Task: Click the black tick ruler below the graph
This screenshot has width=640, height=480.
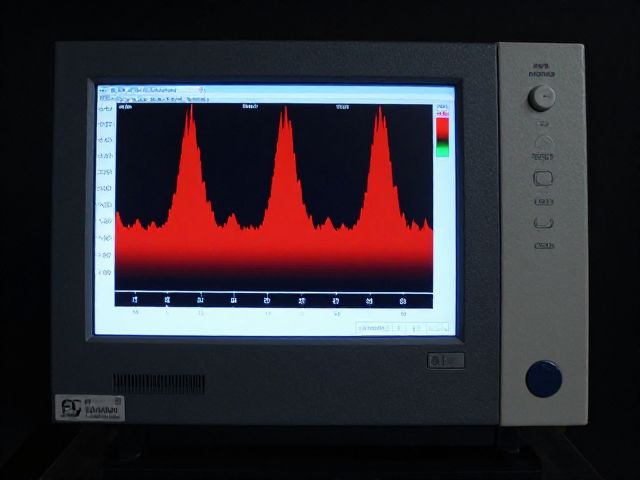Action: [273, 300]
